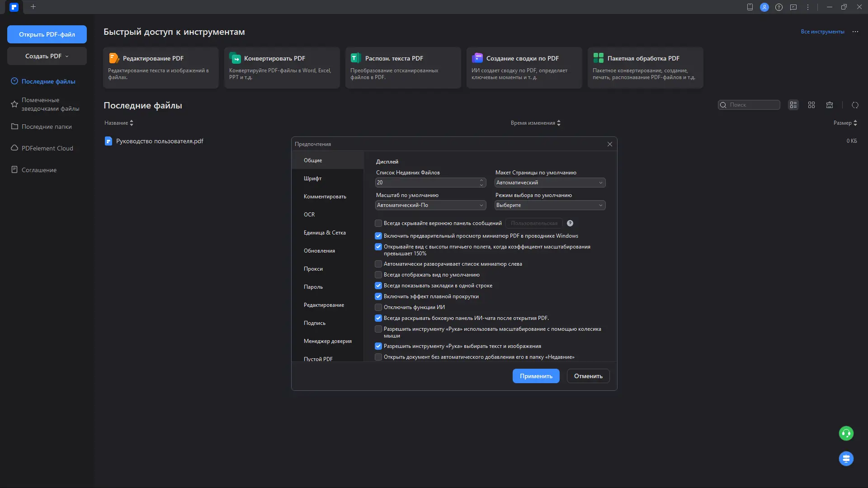Click the 'Все инструменты' link
This screenshot has width=868, height=488.
[822, 32]
